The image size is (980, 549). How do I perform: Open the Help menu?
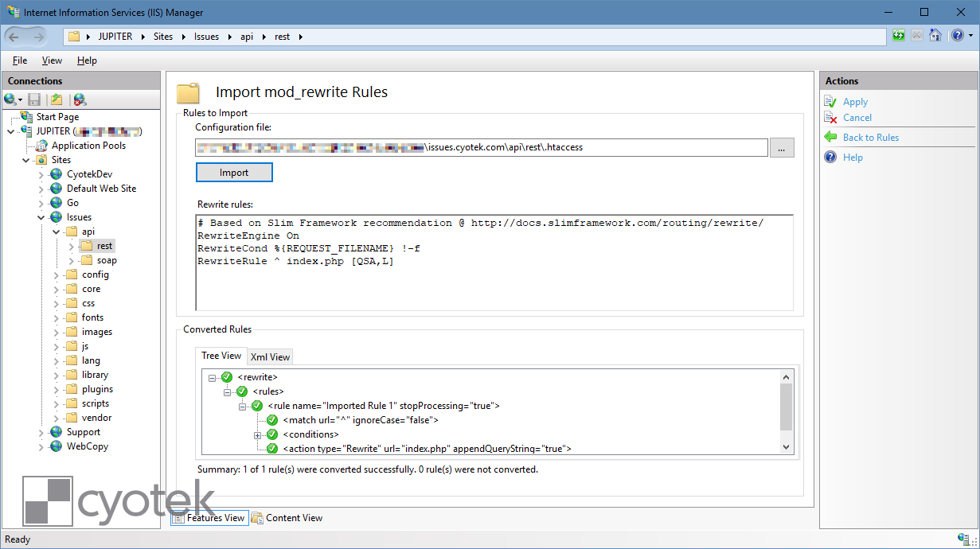coord(87,60)
